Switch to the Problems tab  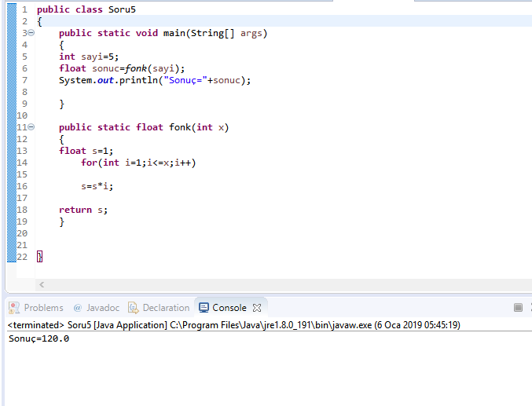pyautogui.click(x=36, y=308)
